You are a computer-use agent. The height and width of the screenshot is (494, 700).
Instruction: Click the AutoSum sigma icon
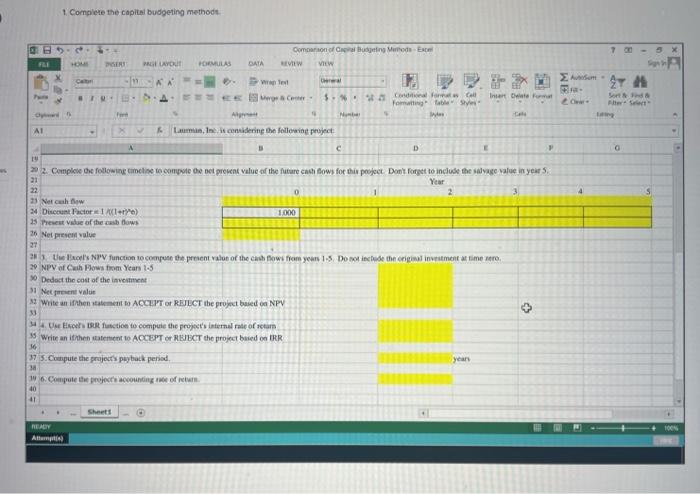point(564,78)
